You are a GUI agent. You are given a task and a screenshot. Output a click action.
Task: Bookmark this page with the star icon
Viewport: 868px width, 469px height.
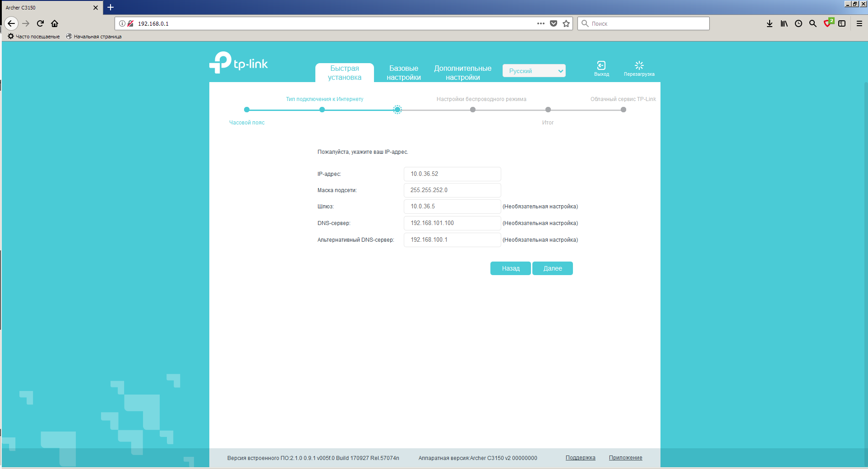(566, 23)
